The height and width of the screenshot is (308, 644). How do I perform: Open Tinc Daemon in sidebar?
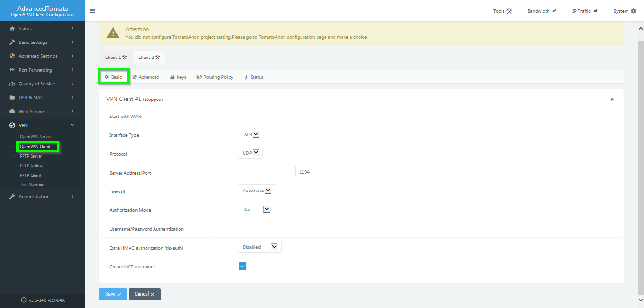pos(32,185)
